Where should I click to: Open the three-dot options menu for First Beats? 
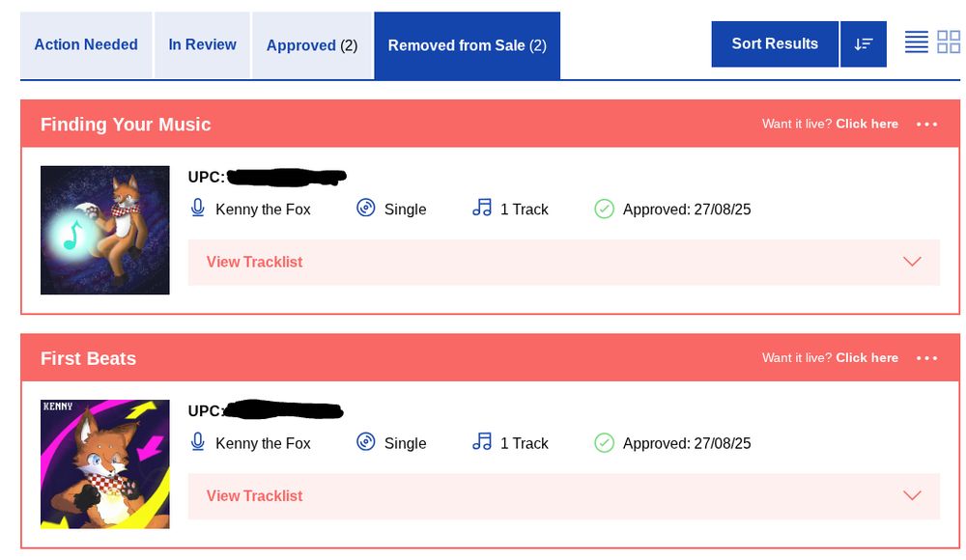[x=926, y=357]
